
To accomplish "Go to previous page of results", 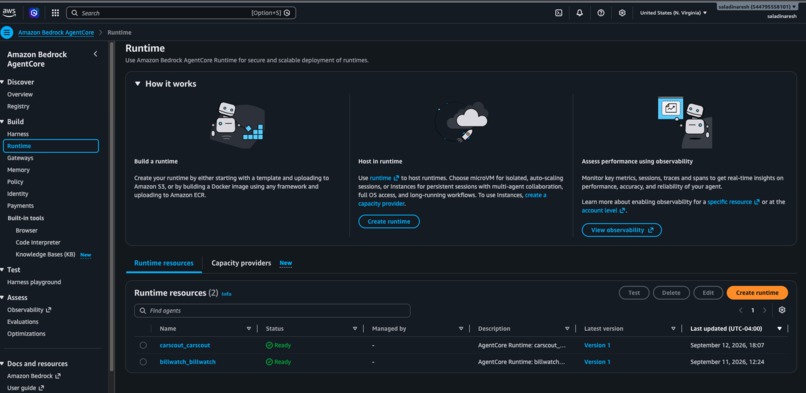I will click(x=741, y=310).
